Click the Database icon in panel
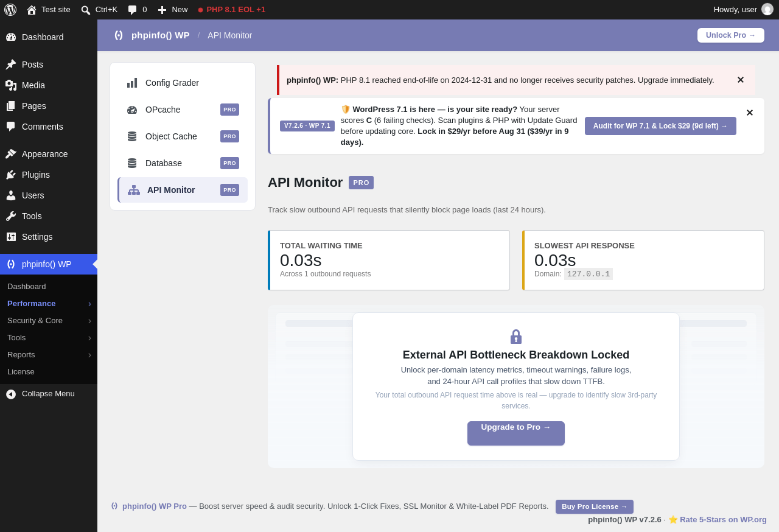The width and height of the screenshot is (779, 532). pyautogui.click(x=132, y=163)
